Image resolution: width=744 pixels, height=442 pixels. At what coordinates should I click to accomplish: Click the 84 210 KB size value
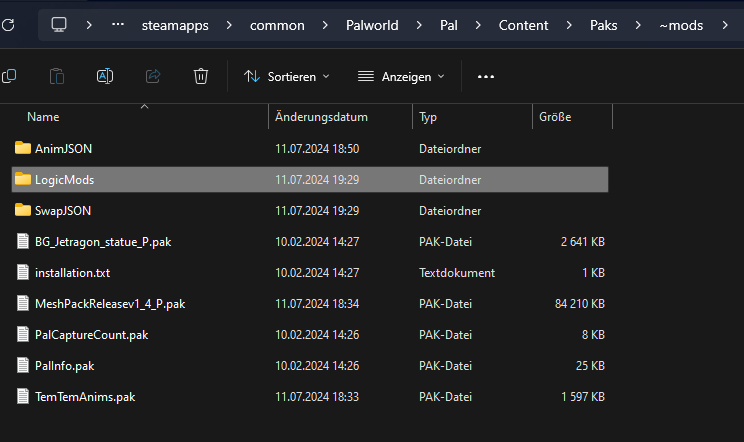click(580, 304)
